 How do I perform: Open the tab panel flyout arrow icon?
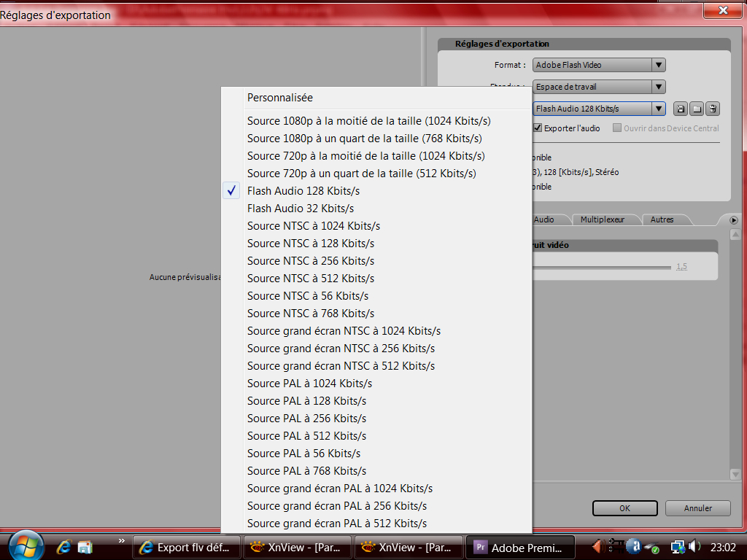tap(734, 220)
